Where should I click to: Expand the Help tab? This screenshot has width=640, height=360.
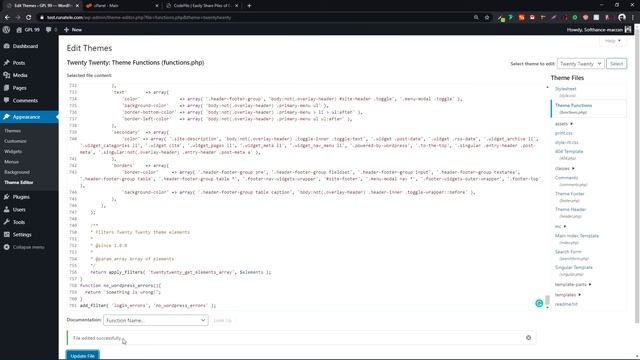coord(613,41)
